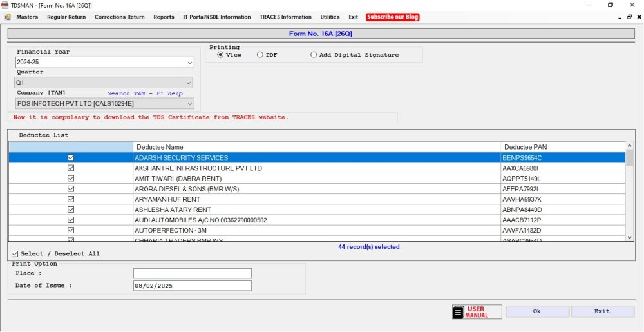Viewport: 644px width, 332px height.
Task: Uncheck ASHLESHA ATARY RENT checkbox
Action: pyautogui.click(x=71, y=210)
